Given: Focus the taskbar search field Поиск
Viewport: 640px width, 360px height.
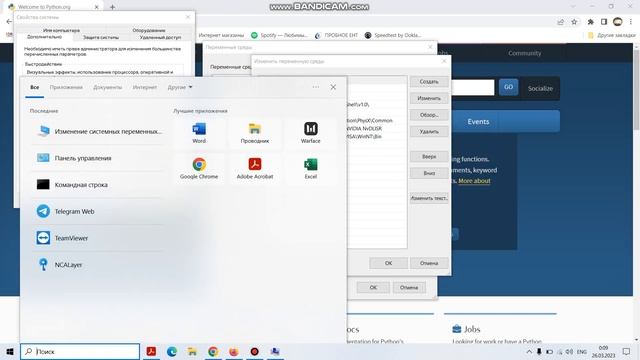Looking at the screenshot, I should 80,351.
